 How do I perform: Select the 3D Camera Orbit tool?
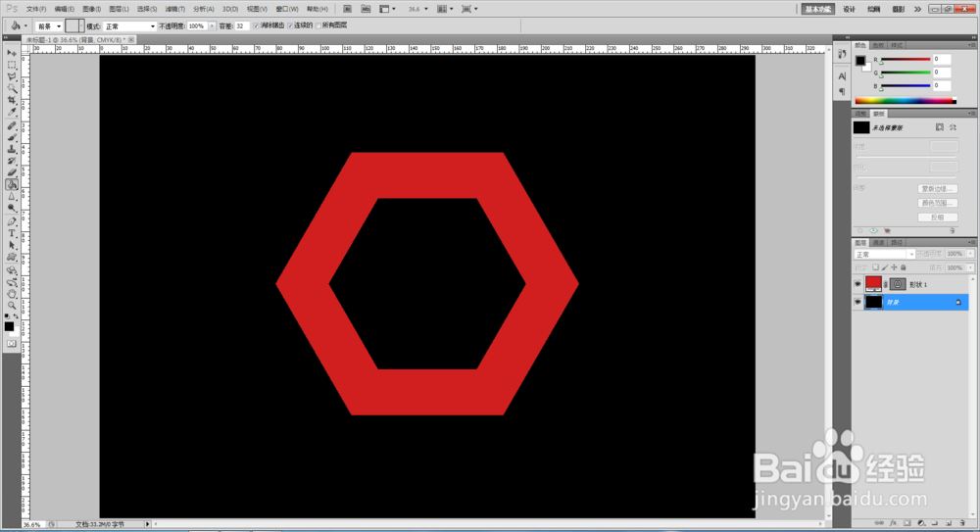(12, 282)
